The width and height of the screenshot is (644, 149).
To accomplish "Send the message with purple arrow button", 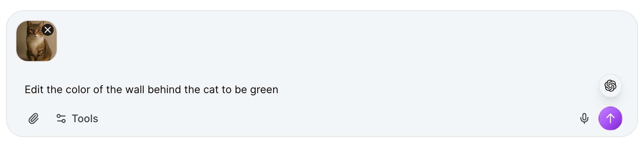I will 610,118.
